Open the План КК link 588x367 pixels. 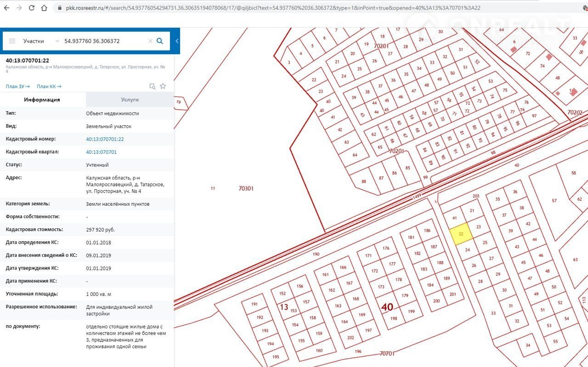coord(49,86)
